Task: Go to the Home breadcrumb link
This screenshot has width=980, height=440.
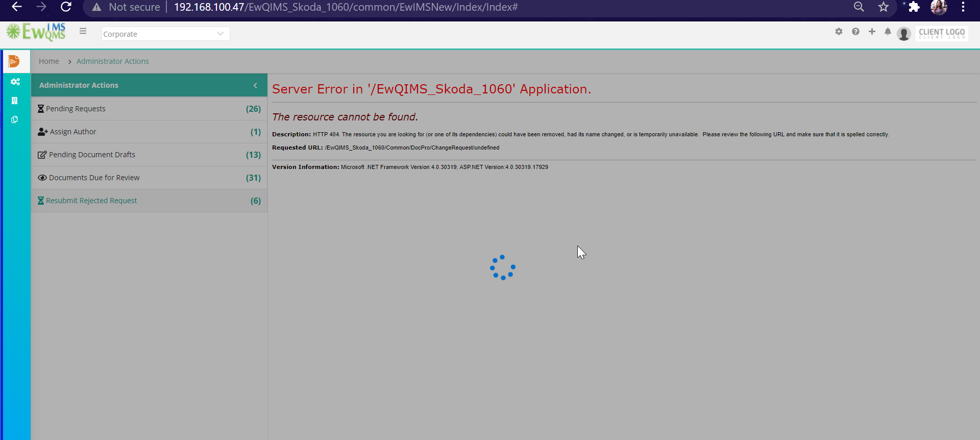Action: click(x=49, y=61)
